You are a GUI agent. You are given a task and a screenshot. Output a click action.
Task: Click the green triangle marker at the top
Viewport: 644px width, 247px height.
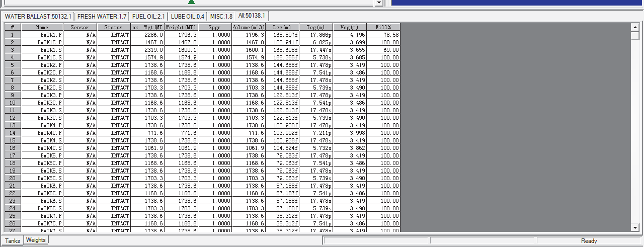coord(191,2)
